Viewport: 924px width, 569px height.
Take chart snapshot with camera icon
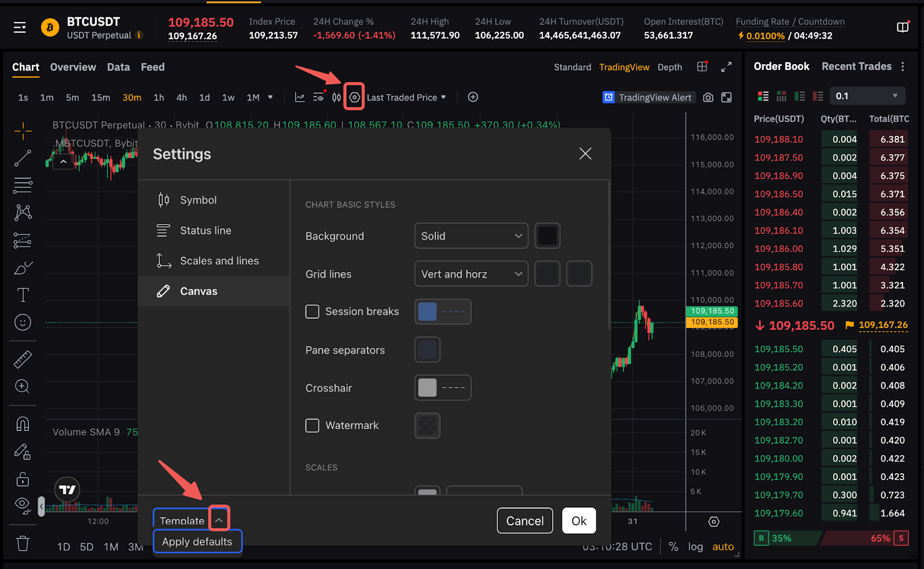point(708,98)
